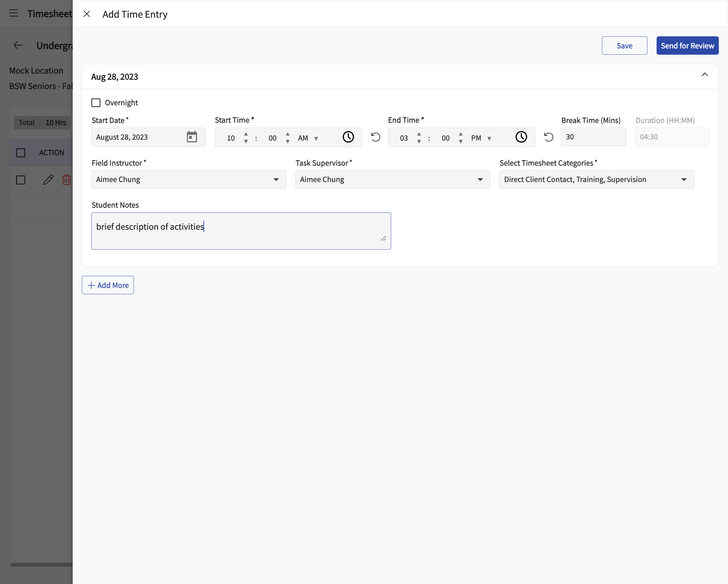Screen dimensions: 728x584
Task: Open Select Timesheet Categories dropdown
Action: click(596, 179)
